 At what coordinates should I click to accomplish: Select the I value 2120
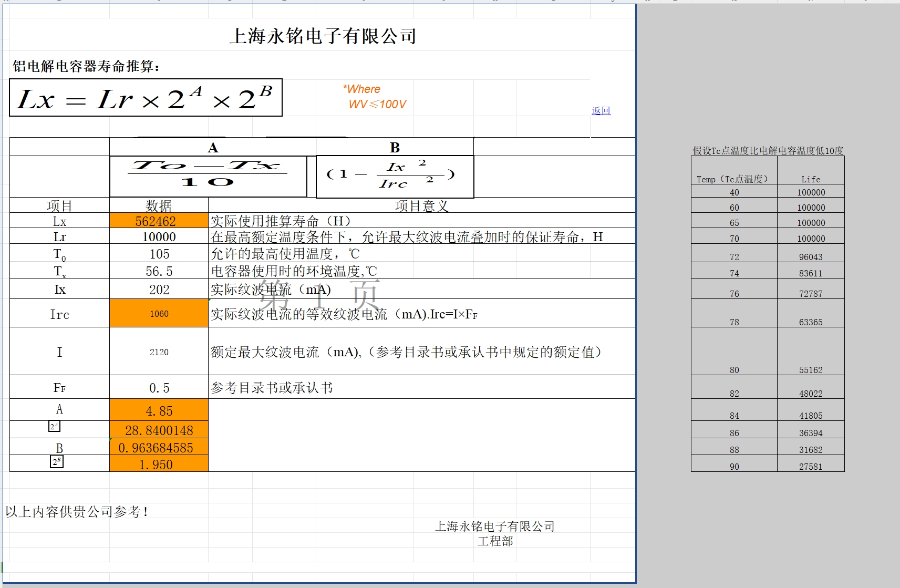pos(159,352)
